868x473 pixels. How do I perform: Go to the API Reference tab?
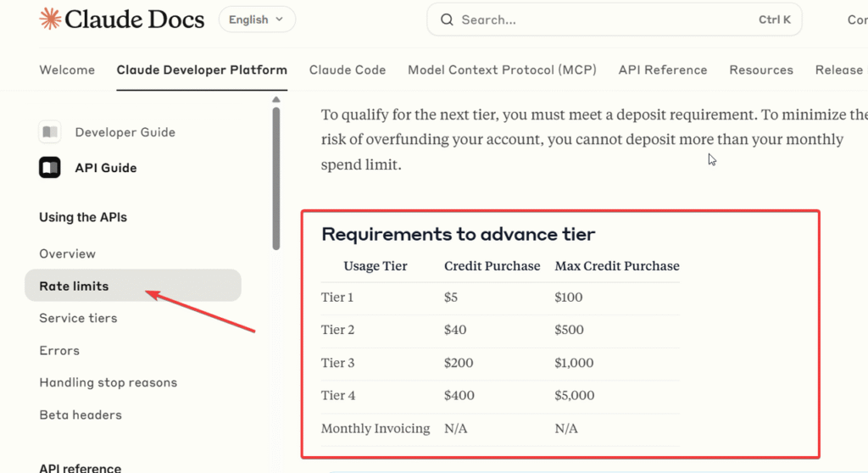pyautogui.click(x=663, y=70)
